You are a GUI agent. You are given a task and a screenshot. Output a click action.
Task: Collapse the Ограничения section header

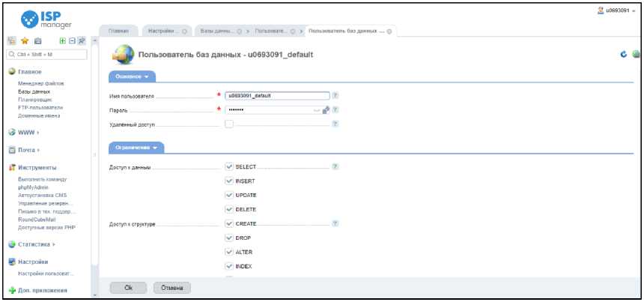pyautogui.click(x=136, y=148)
